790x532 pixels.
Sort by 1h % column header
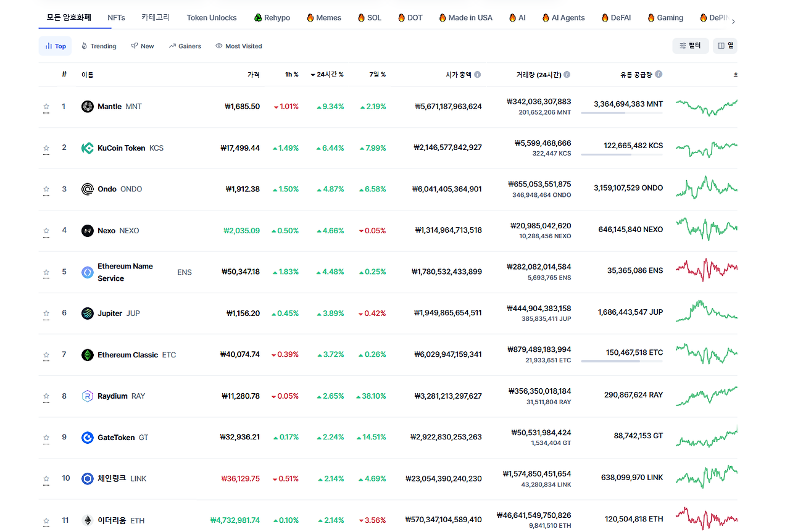[291, 74]
